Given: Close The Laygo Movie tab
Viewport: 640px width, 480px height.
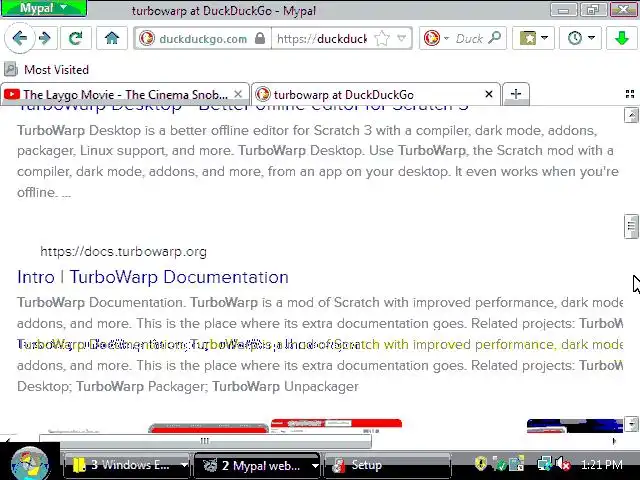Looking at the screenshot, I should tap(238, 94).
